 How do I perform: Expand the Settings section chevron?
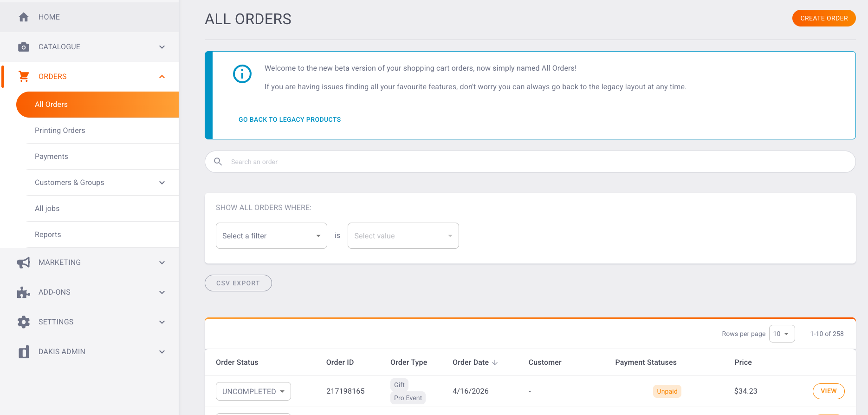pyautogui.click(x=162, y=322)
